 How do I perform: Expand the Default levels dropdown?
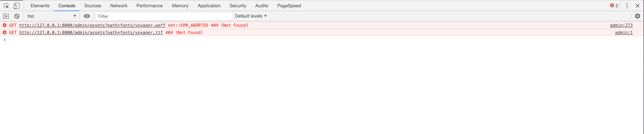(x=251, y=16)
